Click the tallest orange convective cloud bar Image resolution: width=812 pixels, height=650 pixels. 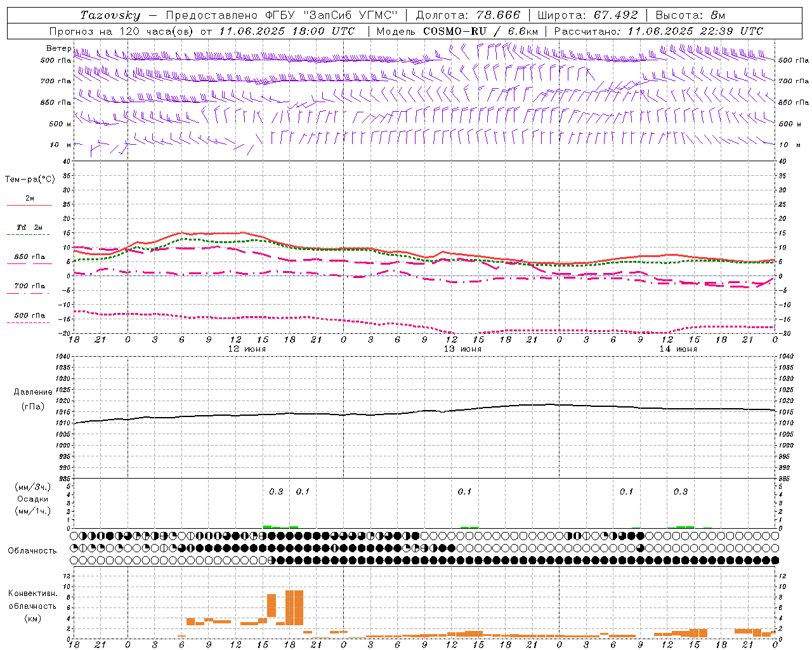tap(294, 608)
